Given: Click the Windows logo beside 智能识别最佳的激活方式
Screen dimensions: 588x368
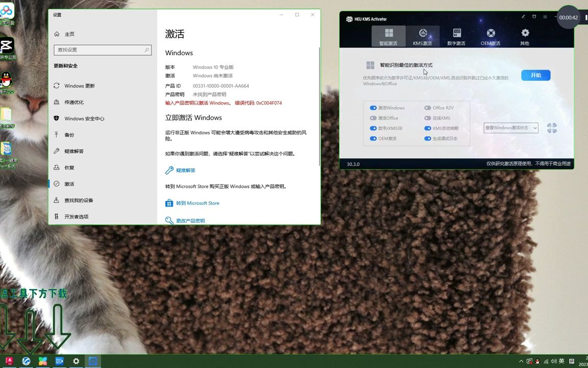Looking at the screenshot, I should [370, 65].
